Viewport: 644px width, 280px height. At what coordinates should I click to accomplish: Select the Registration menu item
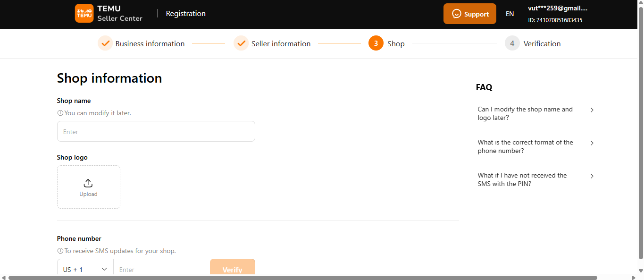[185, 13]
